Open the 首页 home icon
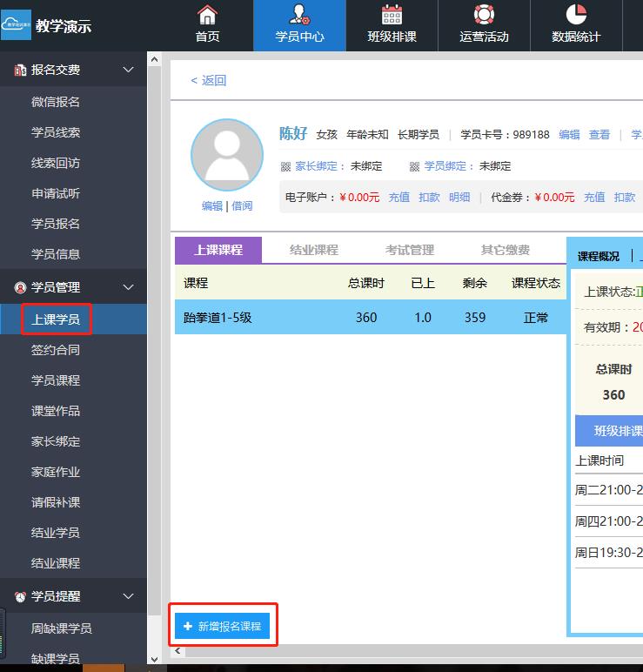643x672 pixels. [x=207, y=16]
